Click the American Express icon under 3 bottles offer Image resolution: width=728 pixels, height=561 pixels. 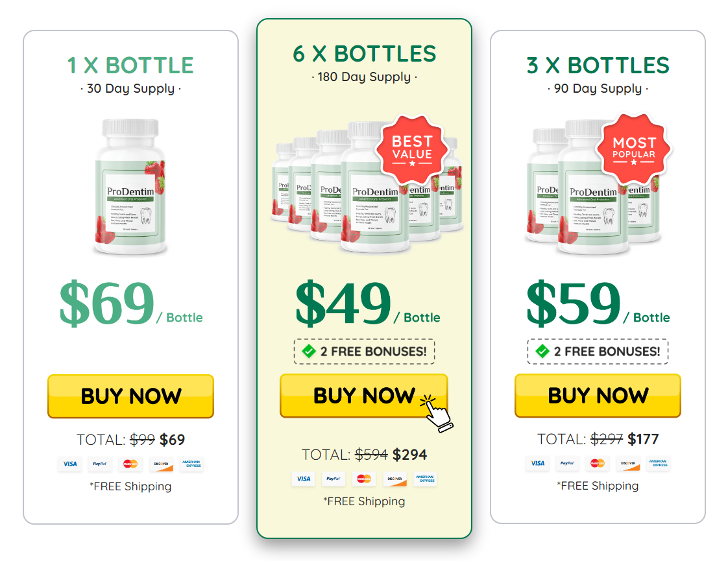[x=658, y=463]
